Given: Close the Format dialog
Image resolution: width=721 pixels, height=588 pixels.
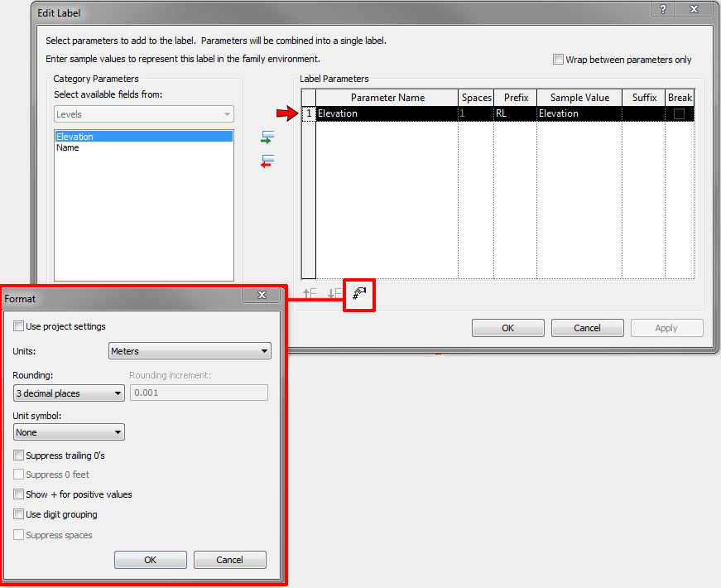Looking at the screenshot, I should pos(262,295).
